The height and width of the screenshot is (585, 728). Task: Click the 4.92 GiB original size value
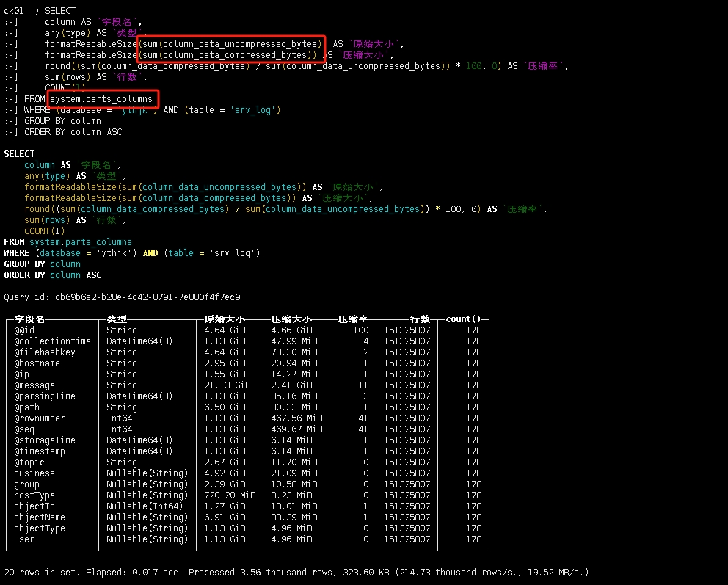[225, 473]
